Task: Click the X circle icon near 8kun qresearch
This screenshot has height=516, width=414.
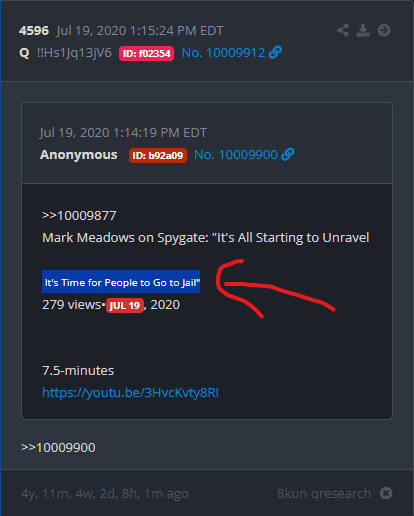Action: pos(386,493)
